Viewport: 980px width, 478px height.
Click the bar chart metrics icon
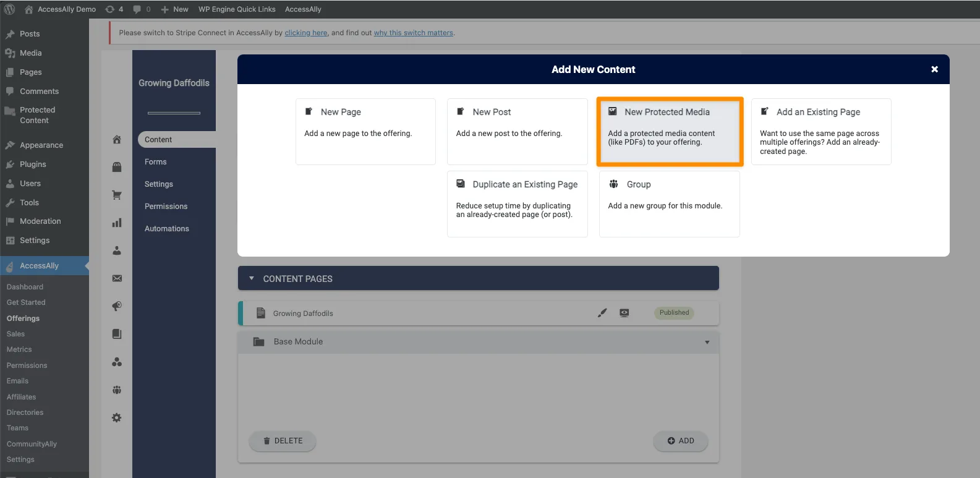point(117,223)
